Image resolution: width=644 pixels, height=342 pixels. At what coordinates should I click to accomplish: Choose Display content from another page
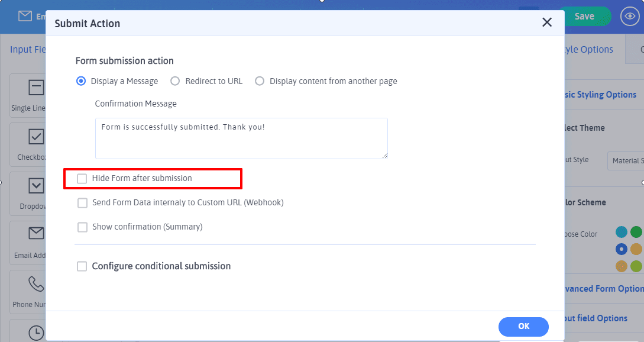point(260,81)
